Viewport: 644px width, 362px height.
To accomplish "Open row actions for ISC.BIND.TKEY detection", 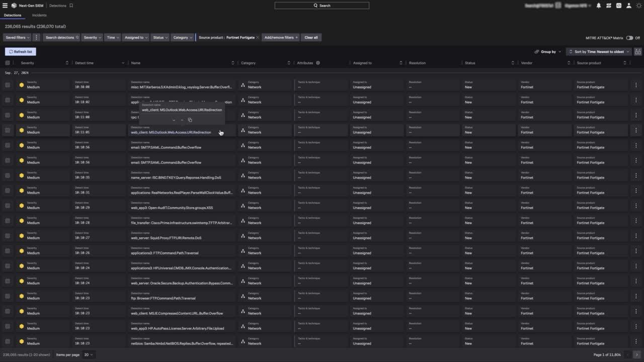I will tap(636, 175).
